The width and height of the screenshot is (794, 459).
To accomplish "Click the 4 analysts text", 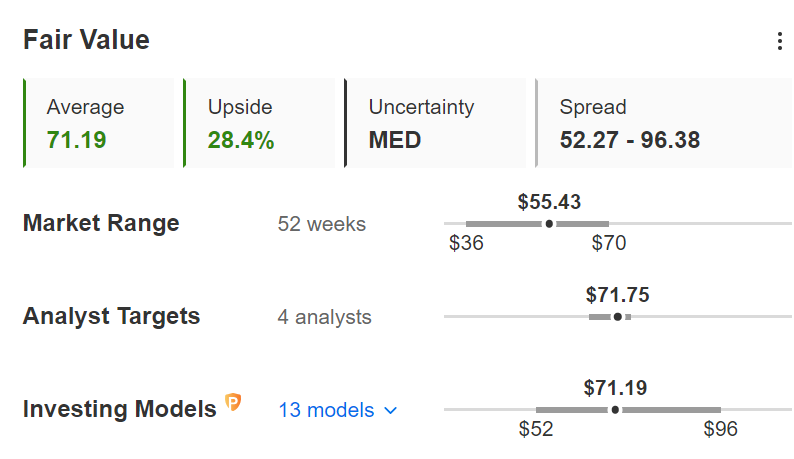I will tap(325, 317).
